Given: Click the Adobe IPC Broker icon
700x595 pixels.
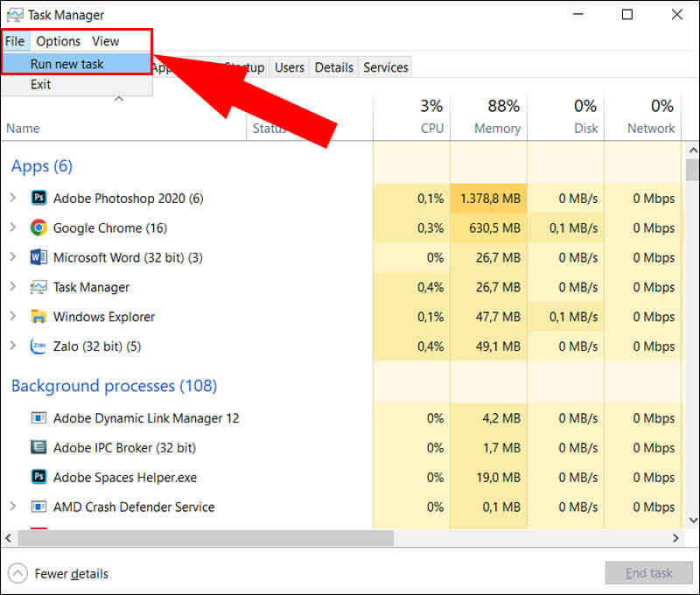Looking at the screenshot, I should point(38,447).
